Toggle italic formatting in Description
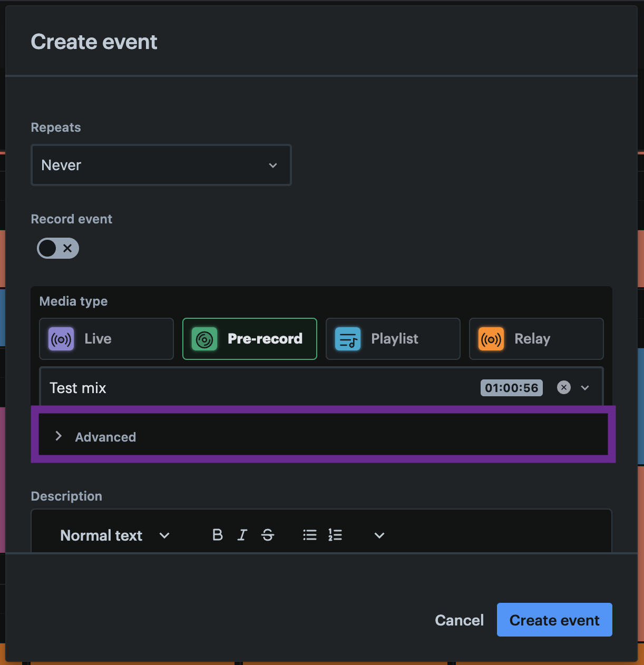The width and height of the screenshot is (644, 665). tap(242, 535)
